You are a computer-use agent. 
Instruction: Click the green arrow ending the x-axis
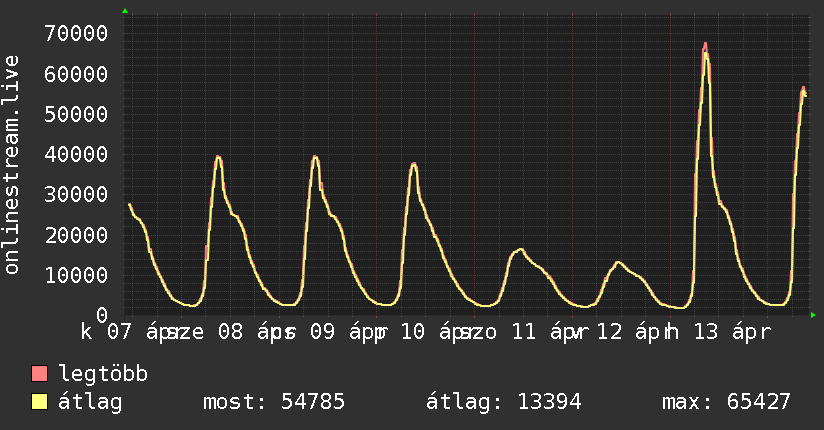(x=813, y=315)
